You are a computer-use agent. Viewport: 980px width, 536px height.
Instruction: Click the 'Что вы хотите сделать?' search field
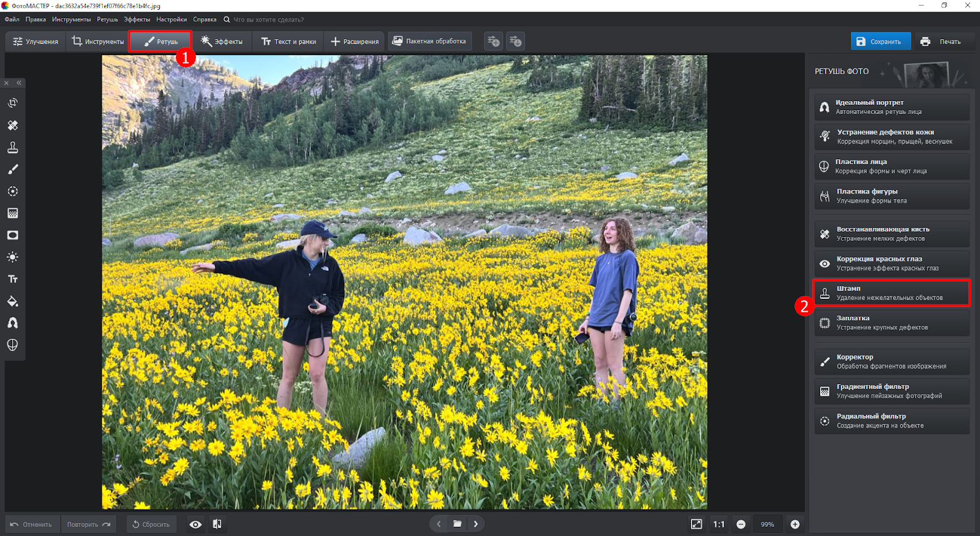[268, 20]
